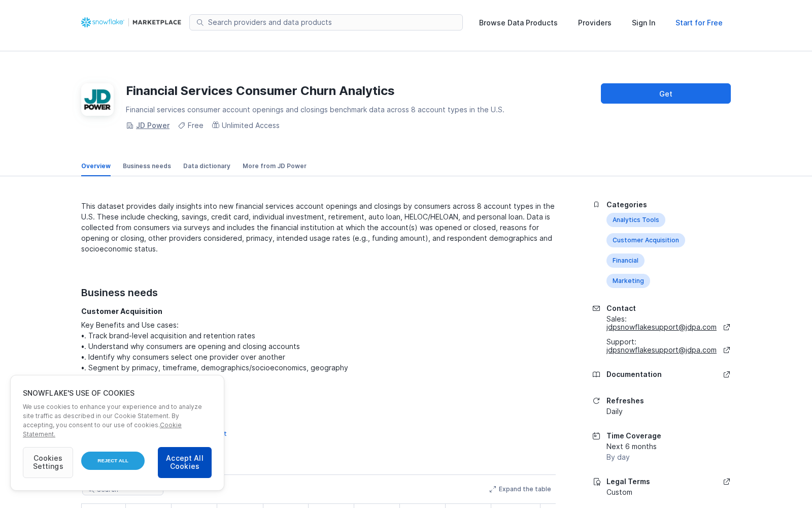Click the Key Benefits and Use cases line
Image resolution: width=812 pixels, height=508 pixels.
click(130, 325)
